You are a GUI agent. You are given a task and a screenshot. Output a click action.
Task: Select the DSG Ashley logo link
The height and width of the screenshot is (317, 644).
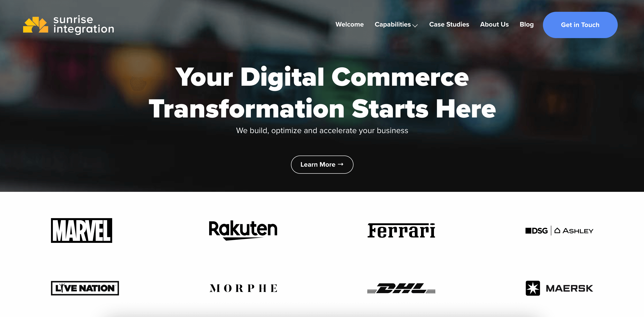click(x=559, y=230)
